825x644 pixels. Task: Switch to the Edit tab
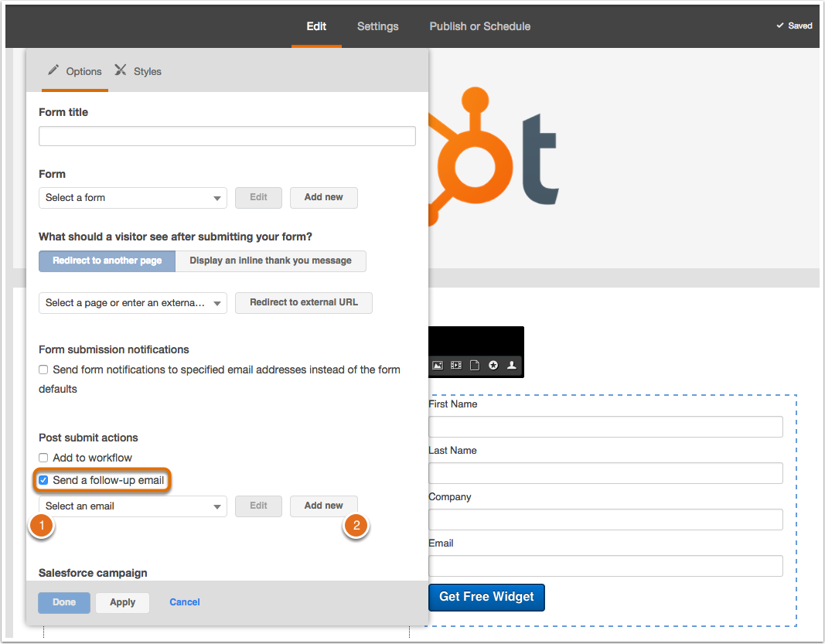coord(316,26)
